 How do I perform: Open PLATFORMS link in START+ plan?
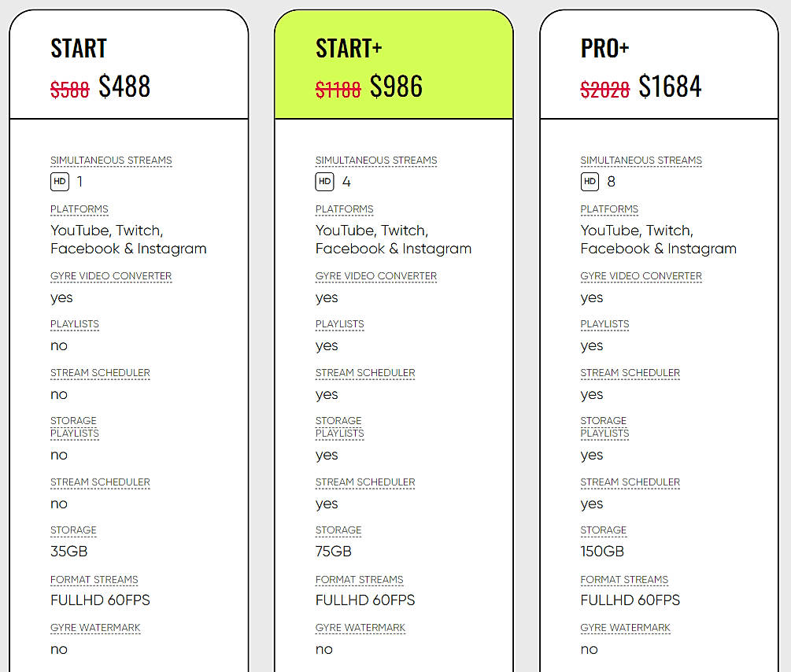[x=344, y=209]
